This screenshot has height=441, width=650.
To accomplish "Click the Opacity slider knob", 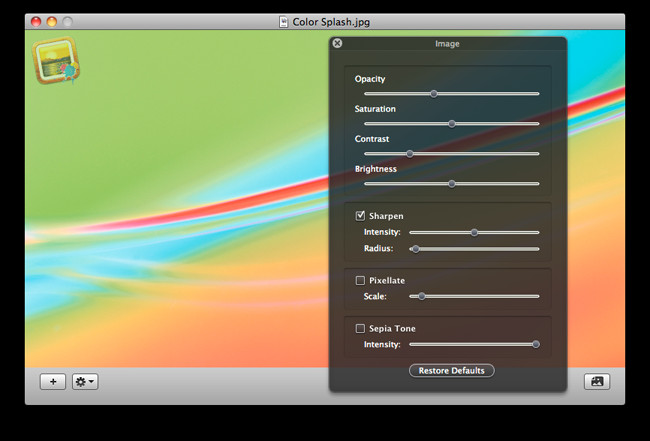I will coord(434,94).
